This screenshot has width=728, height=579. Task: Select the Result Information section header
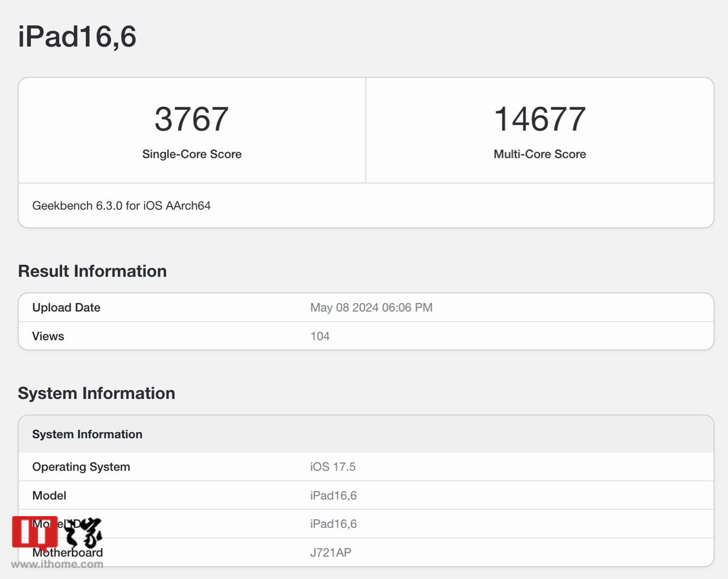point(92,271)
